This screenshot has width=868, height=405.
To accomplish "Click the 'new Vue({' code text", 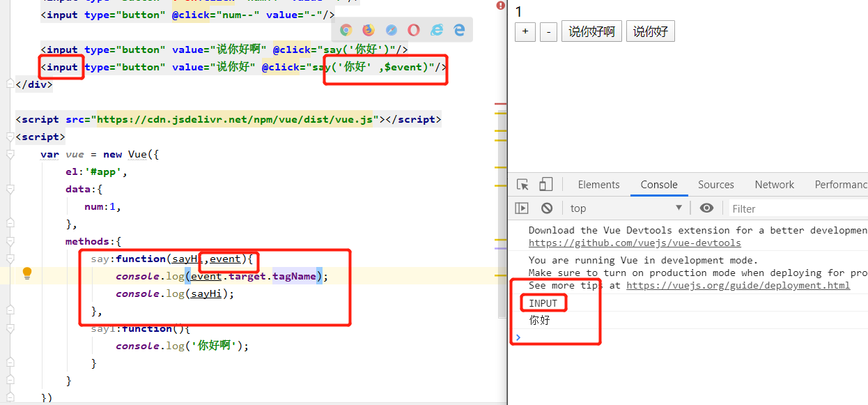I will click(x=131, y=154).
